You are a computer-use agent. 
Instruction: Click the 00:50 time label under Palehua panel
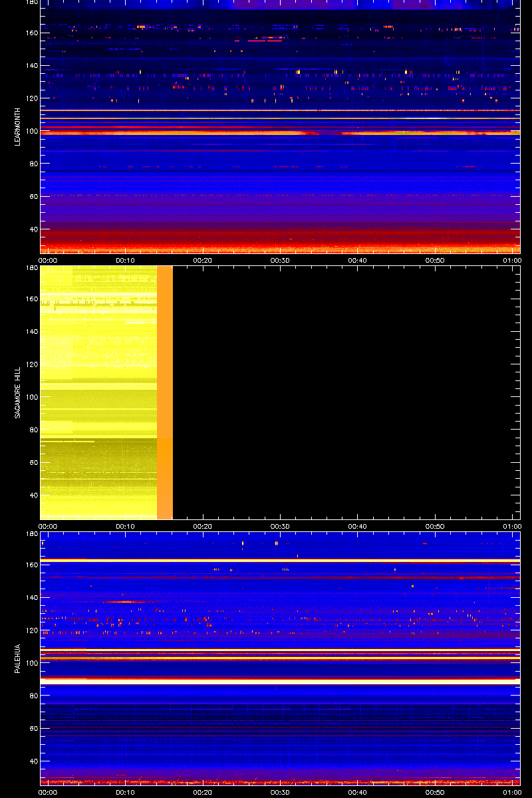[x=435, y=793]
